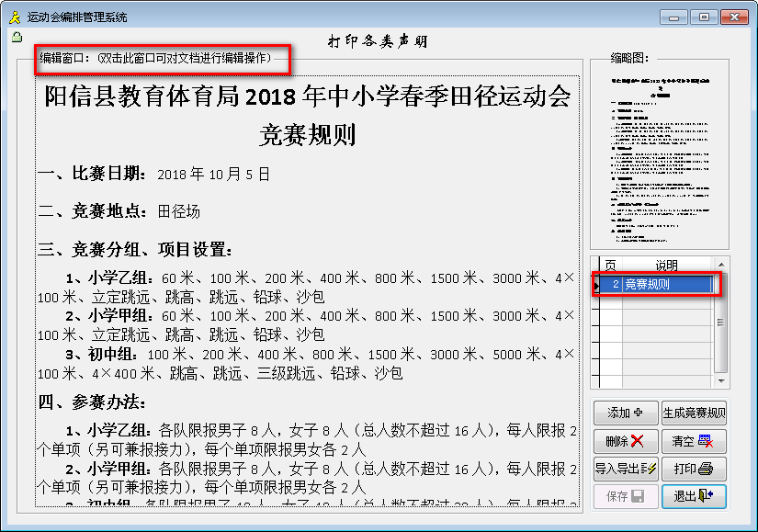Click the 退出 (Exit) door button
Image resolution: width=758 pixels, height=532 pixels.
tap(693, 497)
